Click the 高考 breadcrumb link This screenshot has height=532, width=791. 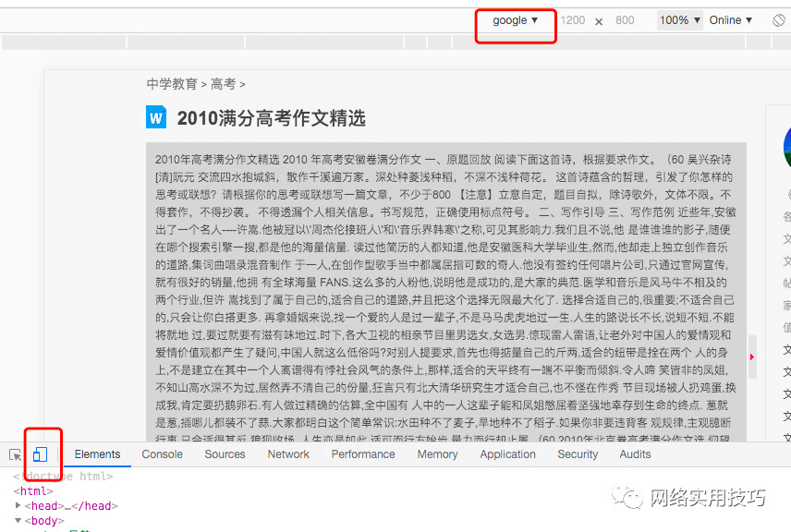pyautogui.click(x=223, y=84)
